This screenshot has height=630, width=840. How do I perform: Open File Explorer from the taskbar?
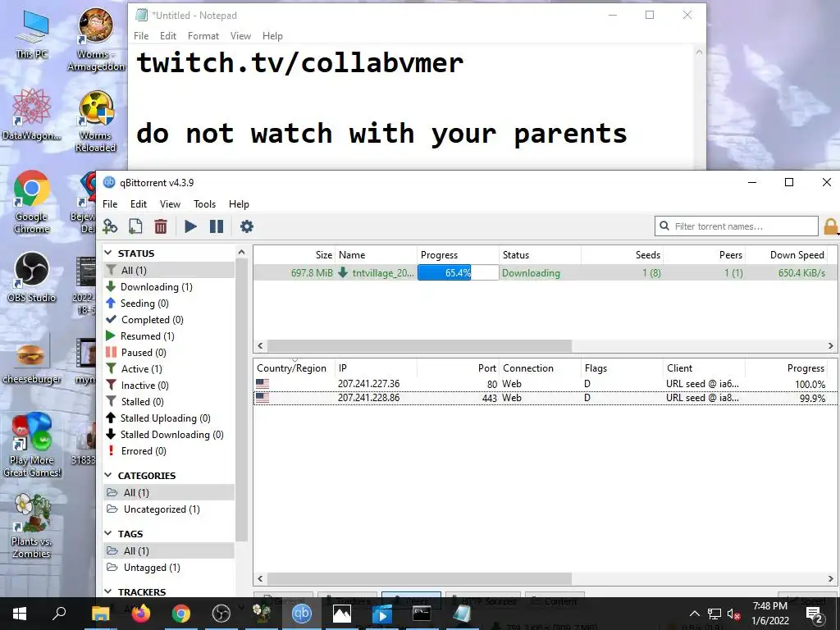[x=100, y=614]
